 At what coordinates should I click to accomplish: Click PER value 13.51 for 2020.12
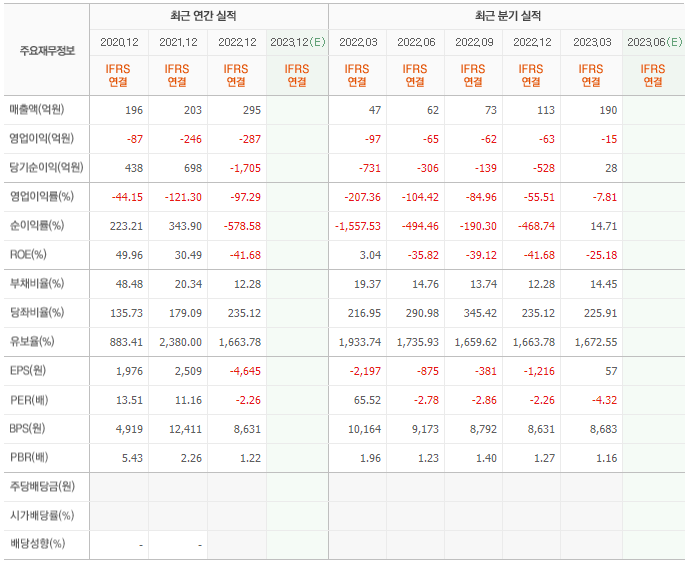[x=129, y=400]
